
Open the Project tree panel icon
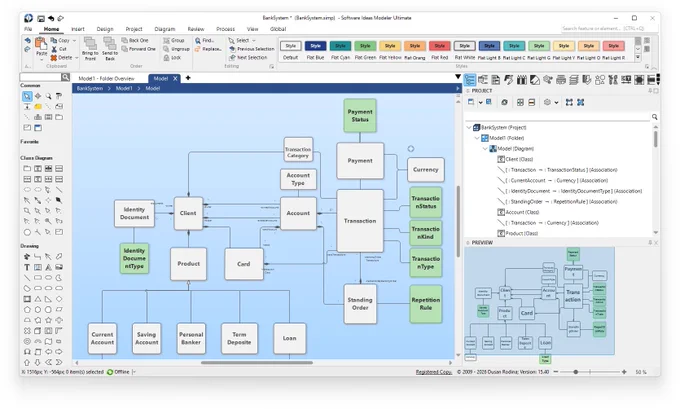pyautogui.click(x=470, y=80)
